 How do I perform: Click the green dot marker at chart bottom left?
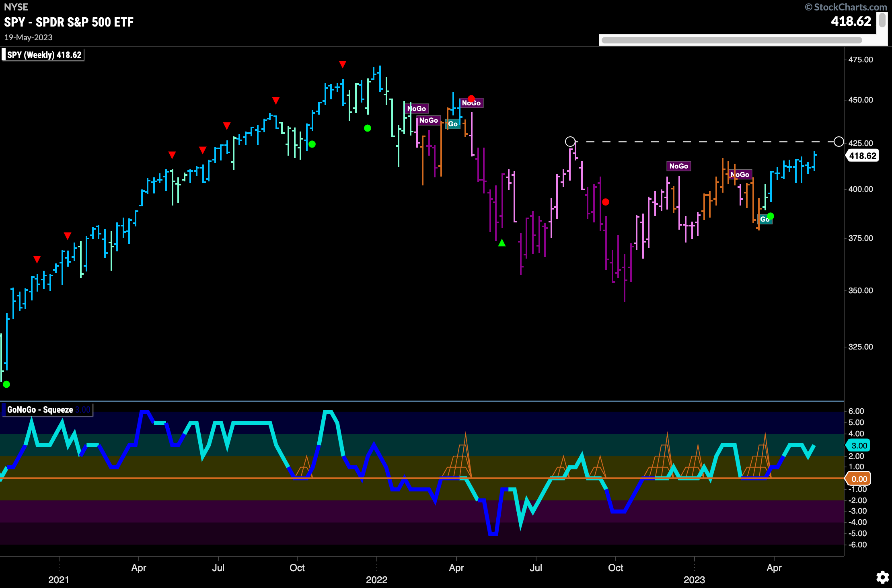pyautogui.click(x=6, y=384)
